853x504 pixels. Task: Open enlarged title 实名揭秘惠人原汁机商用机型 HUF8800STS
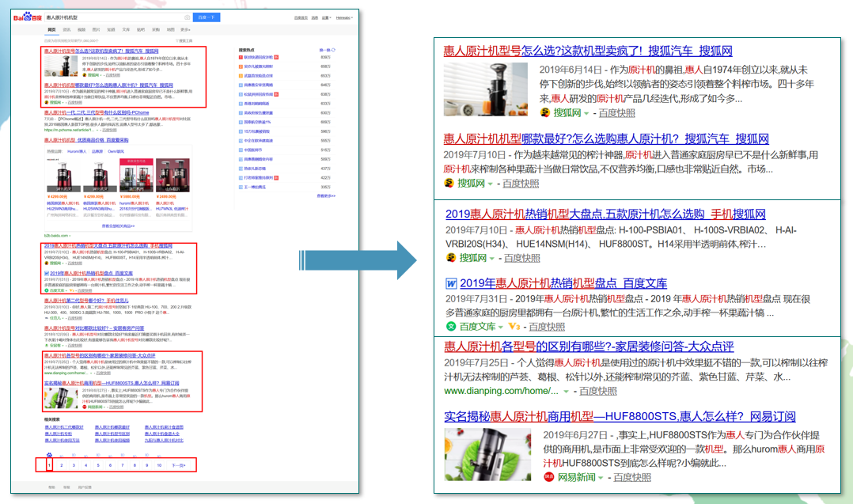pos(620,416)
